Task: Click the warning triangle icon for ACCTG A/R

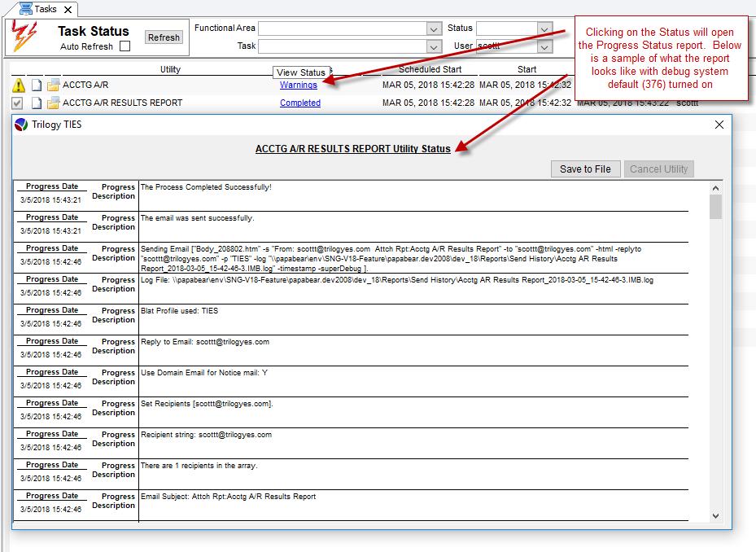Action: pyautogui.click(x=18, y=85)
